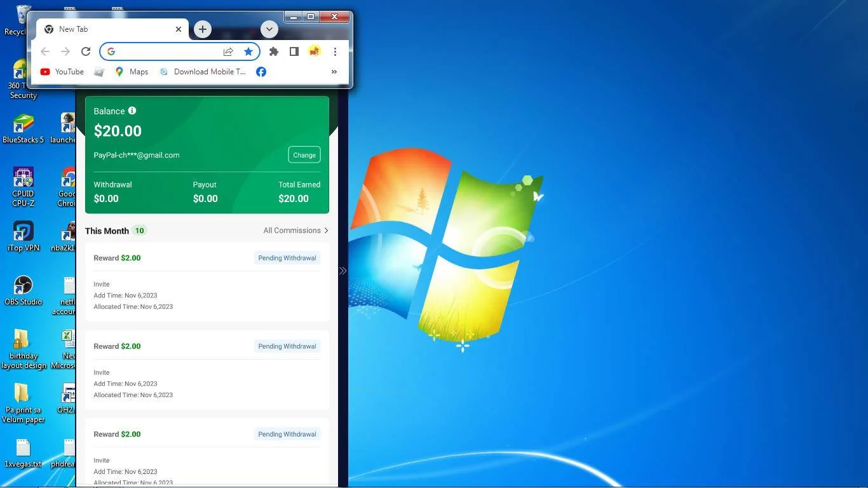Viewport: 868px width, 488px height.
Task: Open 360 Total Security desktop icon
Action: pos(24,79)
